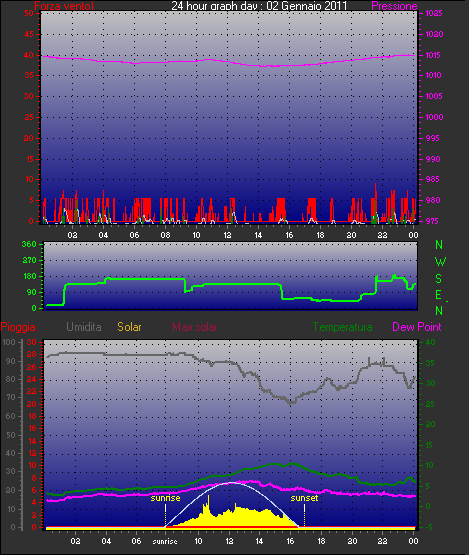Click the Max solar legend label
The width and height of the screenshot is (469, 555).
[195, 327]
